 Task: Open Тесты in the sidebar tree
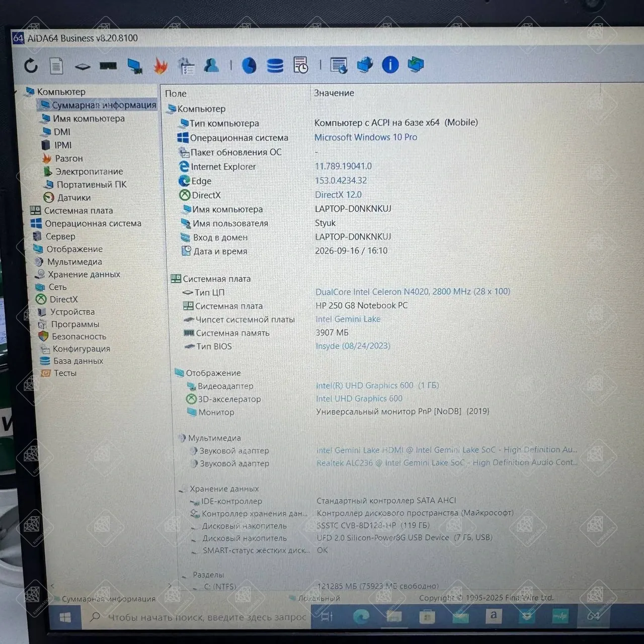click(x=65, y=373)
